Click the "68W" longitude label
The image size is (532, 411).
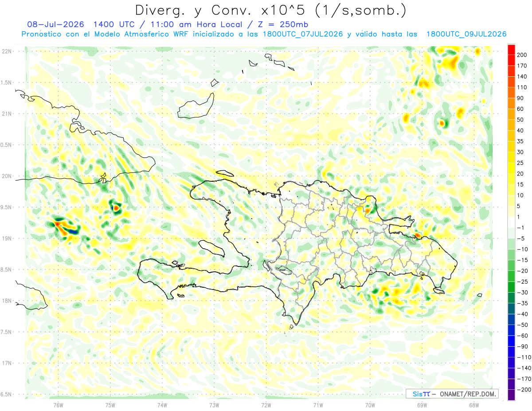[473, 405]
